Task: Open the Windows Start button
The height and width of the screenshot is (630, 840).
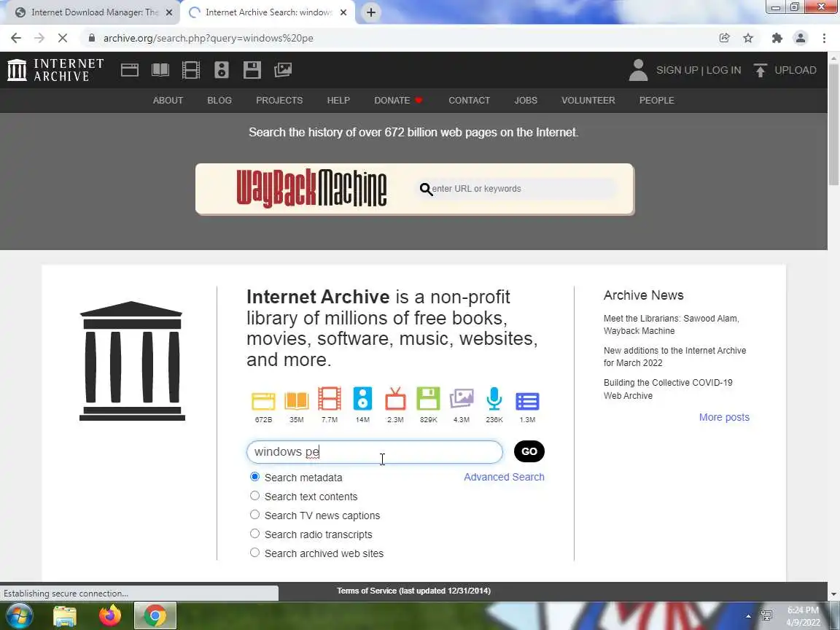Action: [19, 615]
